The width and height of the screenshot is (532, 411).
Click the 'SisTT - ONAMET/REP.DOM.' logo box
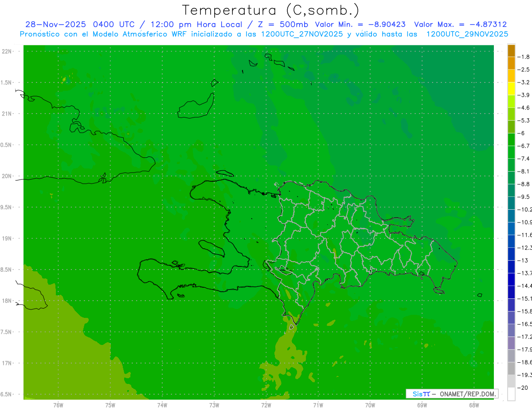[x=452, y=394]
